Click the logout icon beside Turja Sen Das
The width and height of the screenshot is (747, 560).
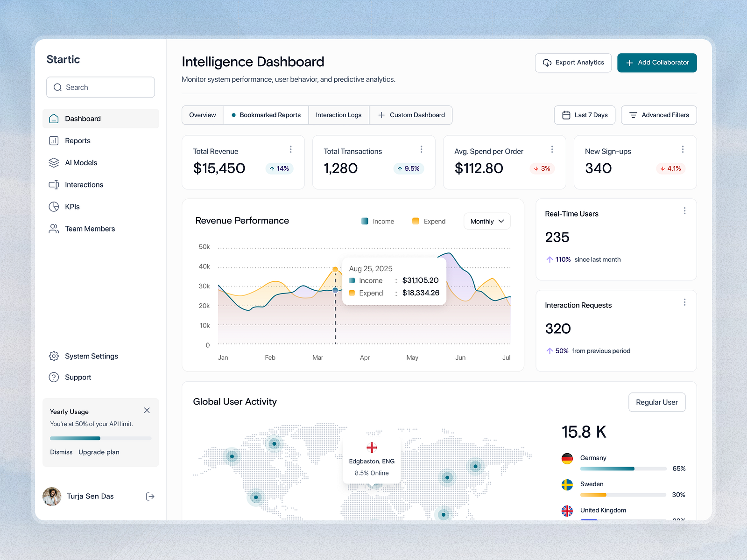[150, 497]
